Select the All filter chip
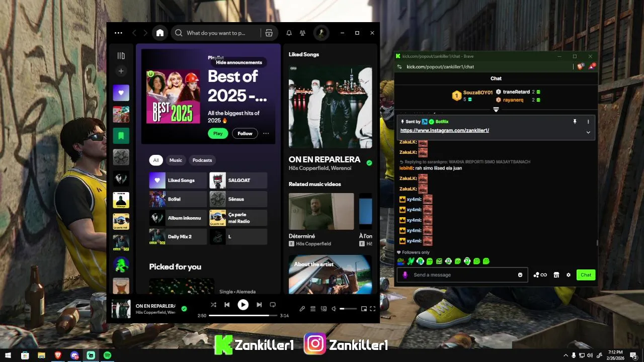 [156, 160]
